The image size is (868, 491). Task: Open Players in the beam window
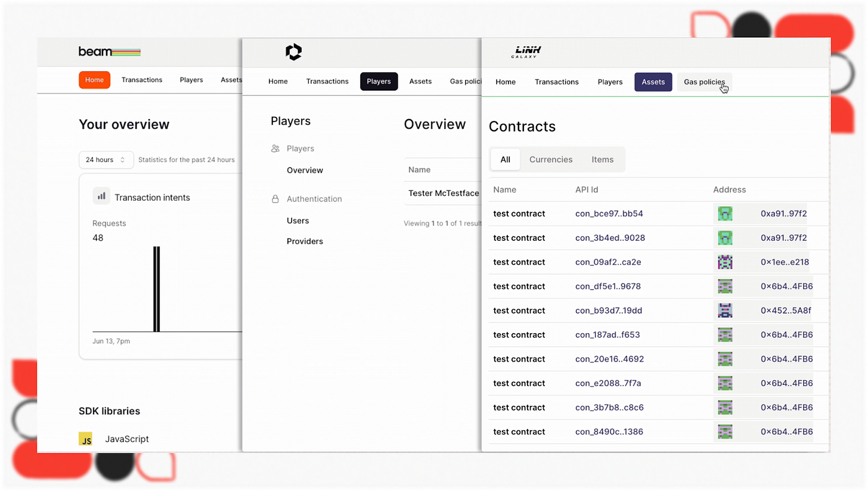point(191,80)
